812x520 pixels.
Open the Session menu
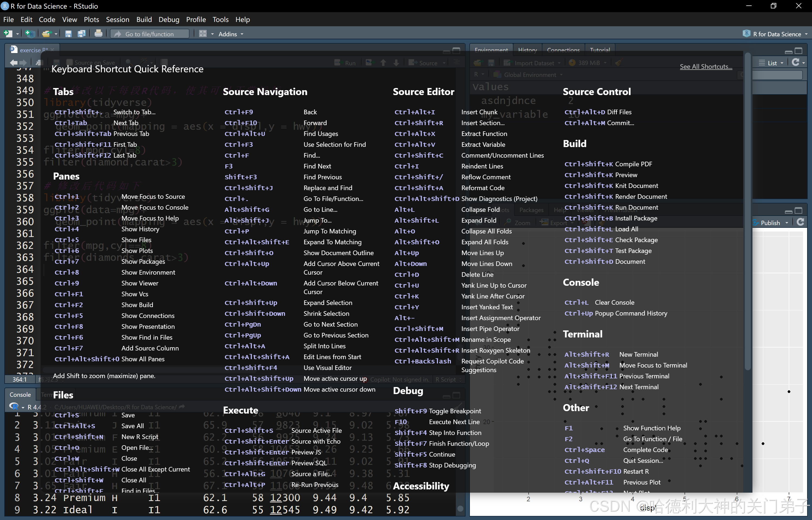click(x=117, y=19)
